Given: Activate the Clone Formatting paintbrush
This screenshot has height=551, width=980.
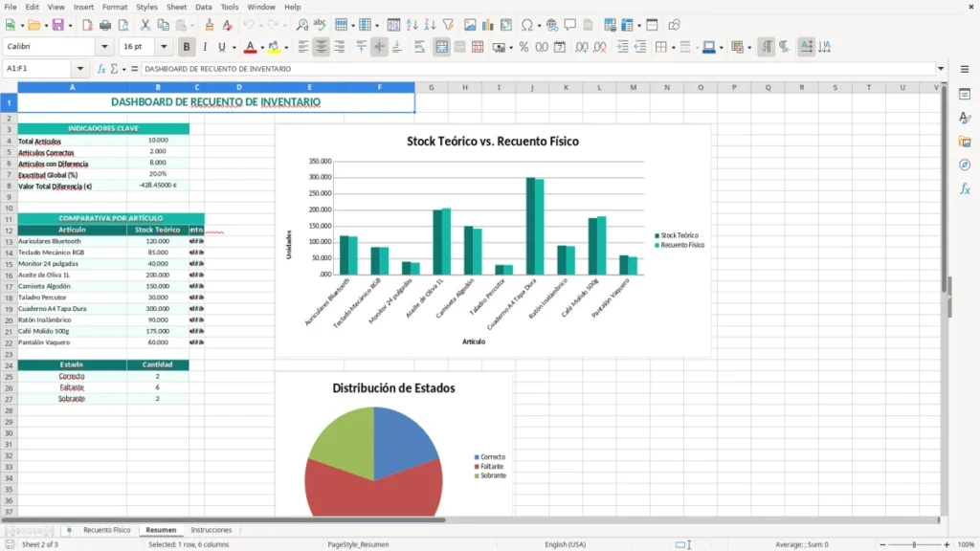Looking at the screenshot, I should [210, 25].
